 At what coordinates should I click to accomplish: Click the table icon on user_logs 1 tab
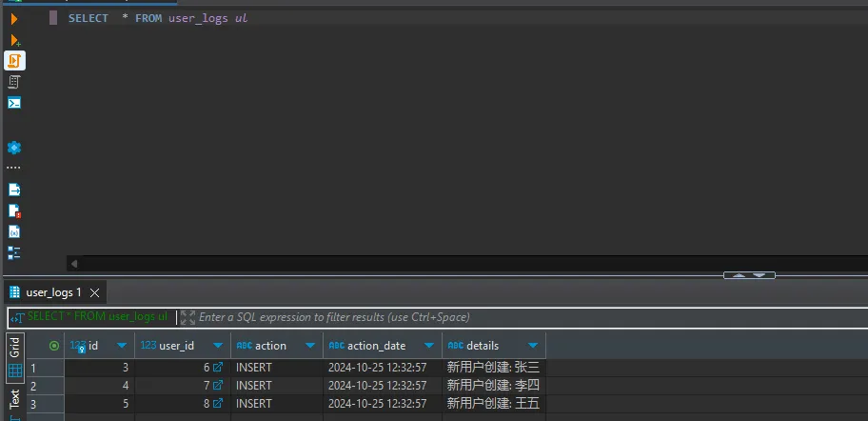point(15,291)
